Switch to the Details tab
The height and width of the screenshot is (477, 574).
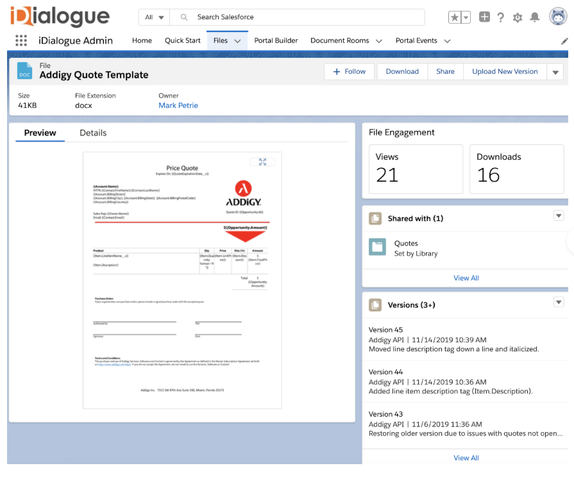point(93,133)
